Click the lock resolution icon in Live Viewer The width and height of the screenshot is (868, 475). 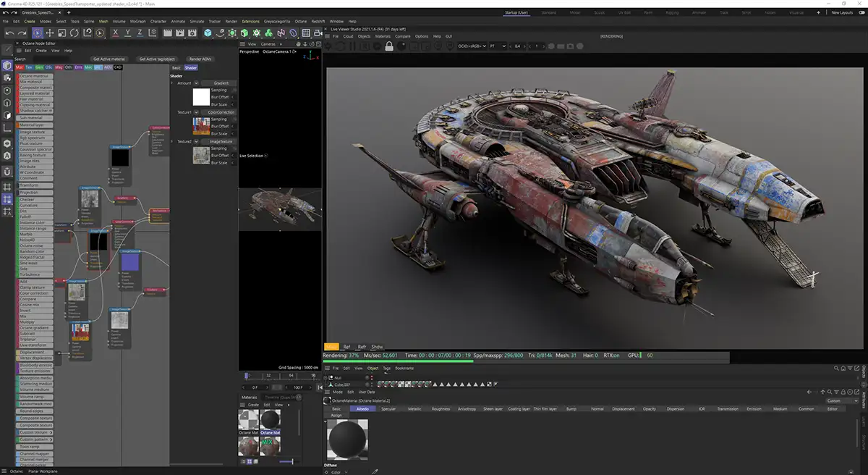coord(389,46)
